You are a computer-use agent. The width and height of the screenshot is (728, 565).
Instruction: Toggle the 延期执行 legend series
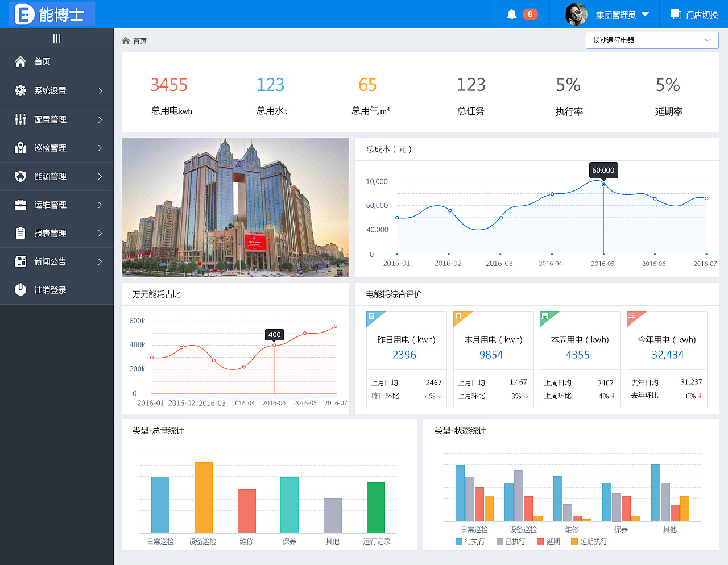tap(589, 542)
